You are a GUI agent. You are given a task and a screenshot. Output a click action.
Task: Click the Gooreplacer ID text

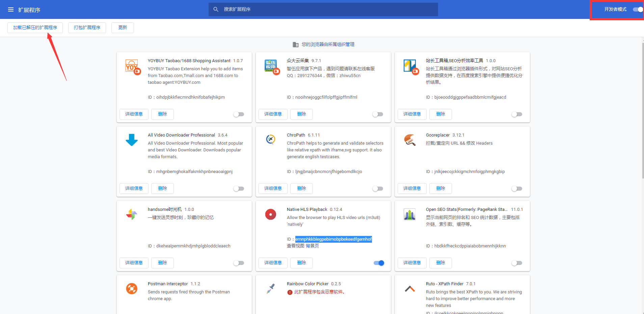(465, 172)
